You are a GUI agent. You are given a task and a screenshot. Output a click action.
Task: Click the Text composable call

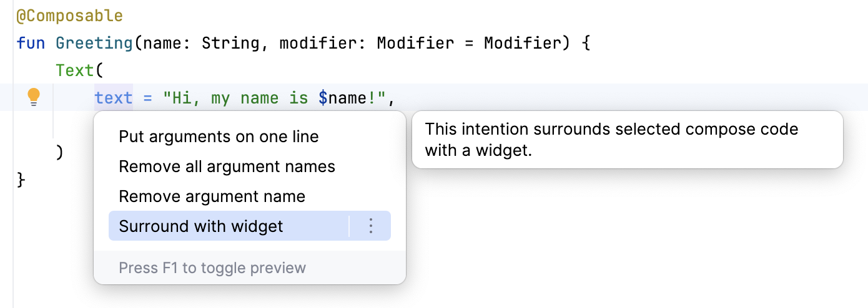tap(74, 70)
